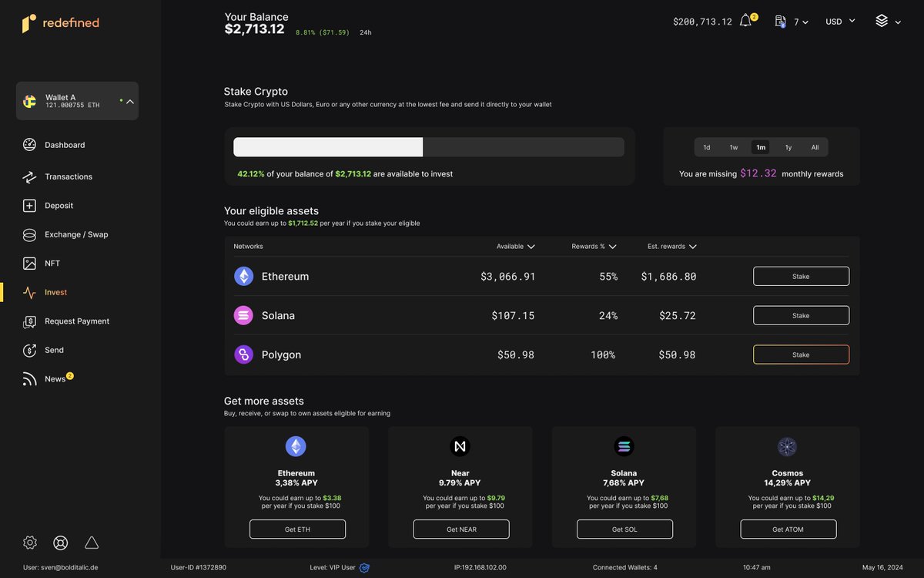This screenshot has width=924, height=578.
Task: Open the NFT section
Action: click(52, 264)
